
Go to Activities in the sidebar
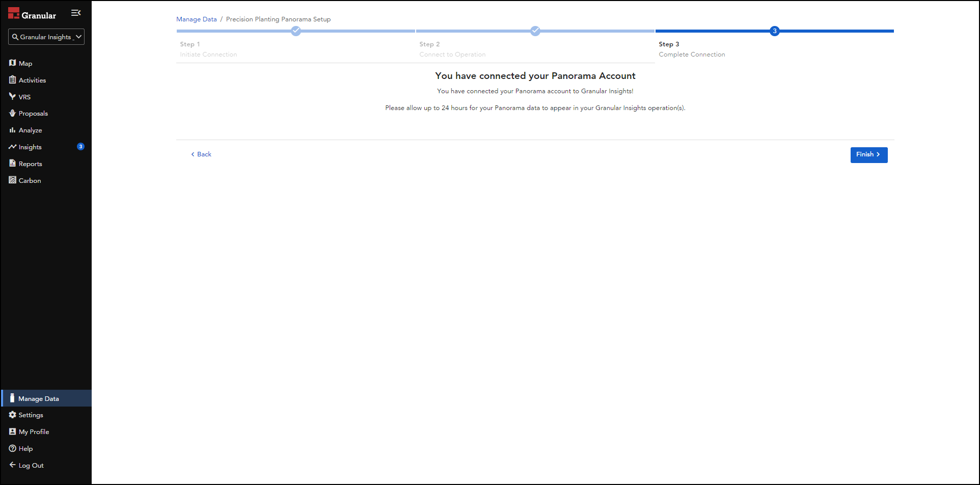pos(32,80)
